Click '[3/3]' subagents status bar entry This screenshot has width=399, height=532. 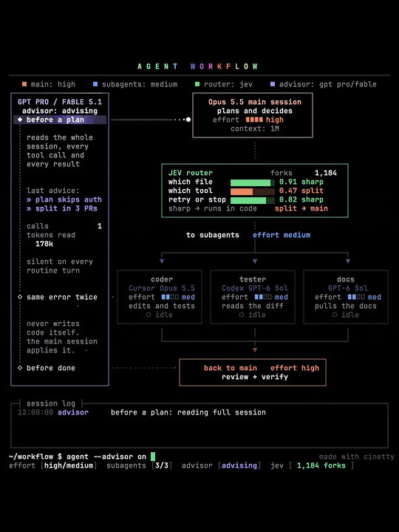(x=162, y=465)
